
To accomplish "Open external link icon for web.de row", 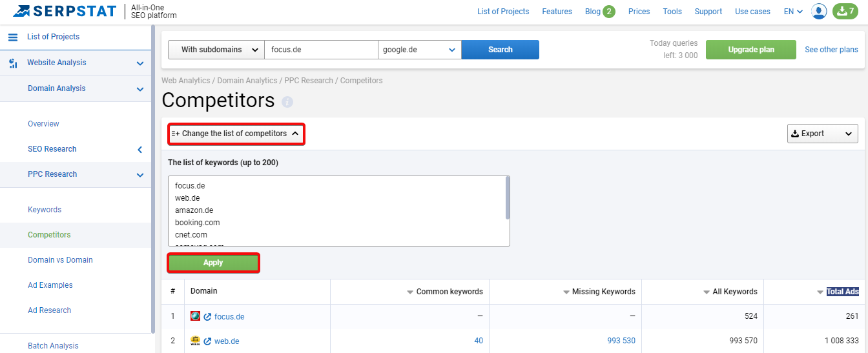I will tap(207, 341).
